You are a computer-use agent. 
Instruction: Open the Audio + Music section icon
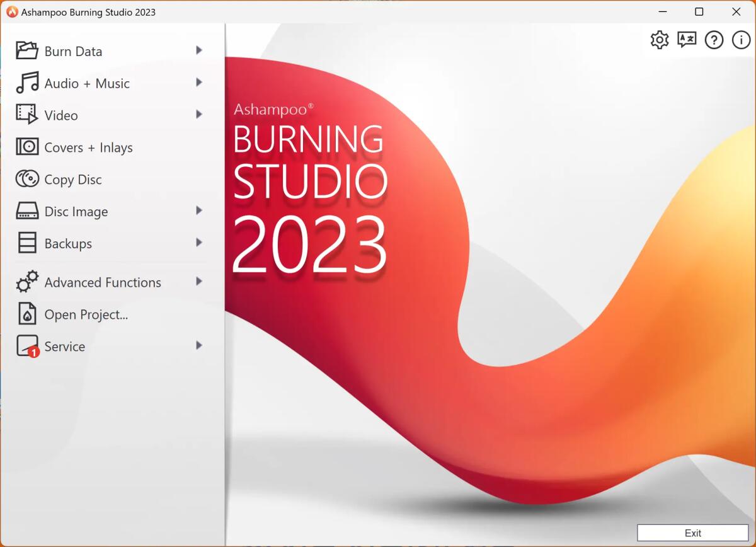click(26, 83)
